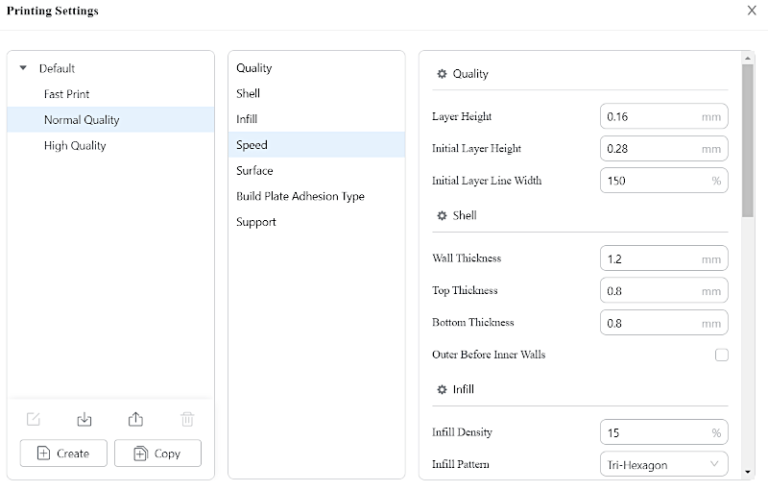Click the edit profile pencil icon

tap(34, 420)
